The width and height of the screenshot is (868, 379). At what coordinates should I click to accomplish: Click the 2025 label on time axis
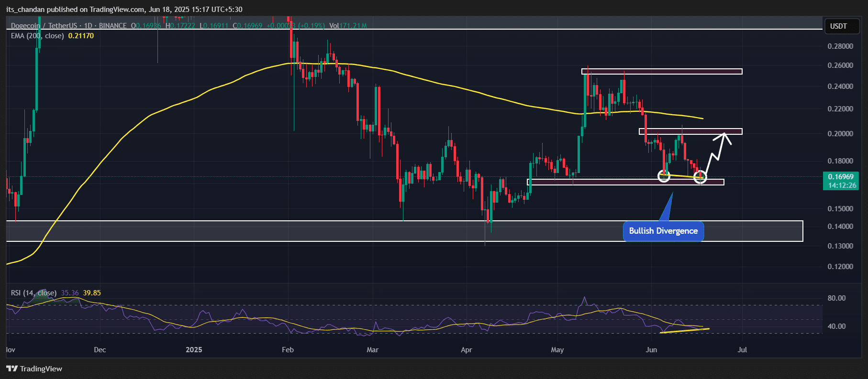(194, 350)
